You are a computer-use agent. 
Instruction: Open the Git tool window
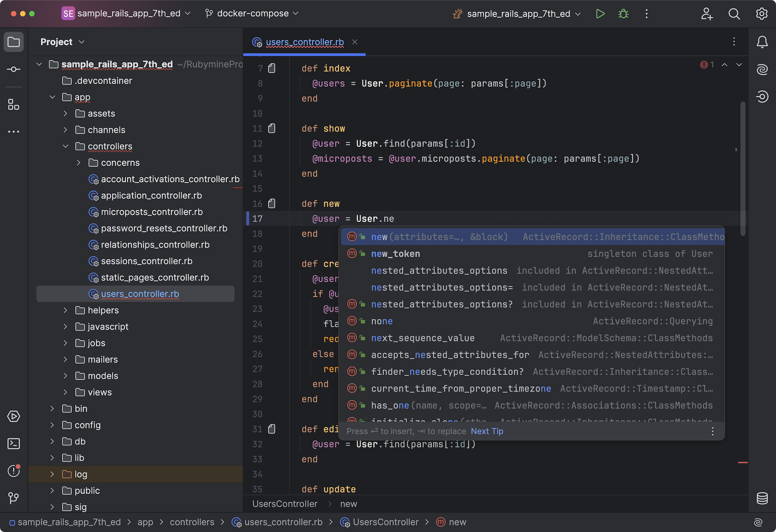point(14,498)
